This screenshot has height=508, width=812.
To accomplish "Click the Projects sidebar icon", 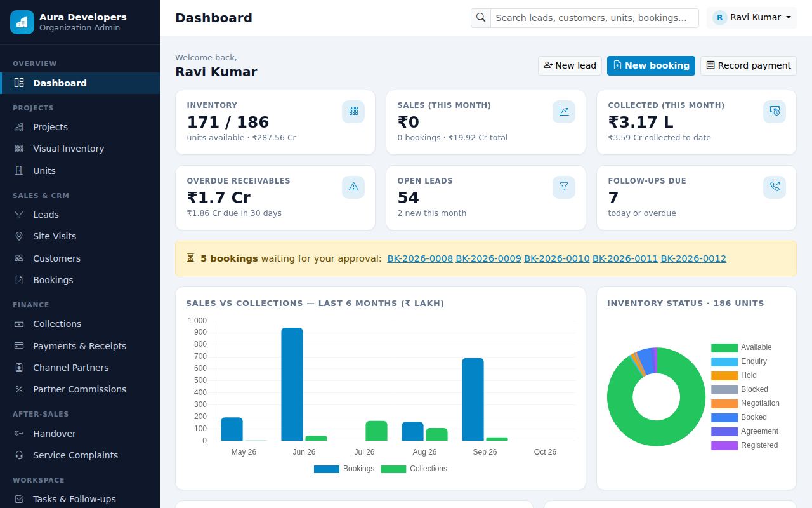I will tap(19, 127).
